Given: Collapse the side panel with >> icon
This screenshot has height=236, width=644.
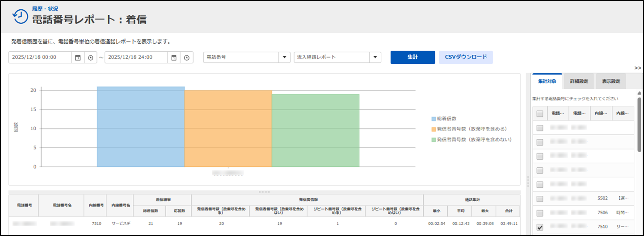Looking at the screenshot, I should [638, 68].
